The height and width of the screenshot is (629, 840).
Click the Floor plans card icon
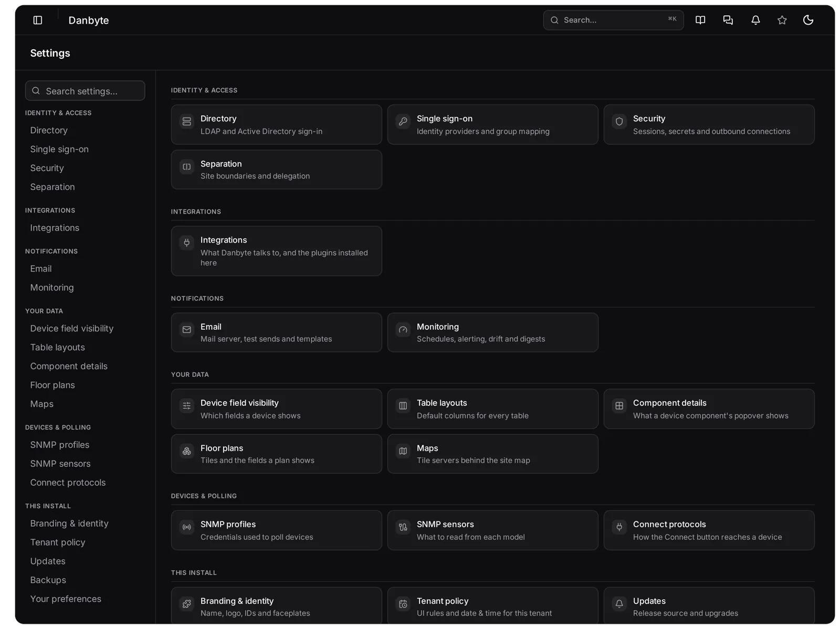click(186, 451)
